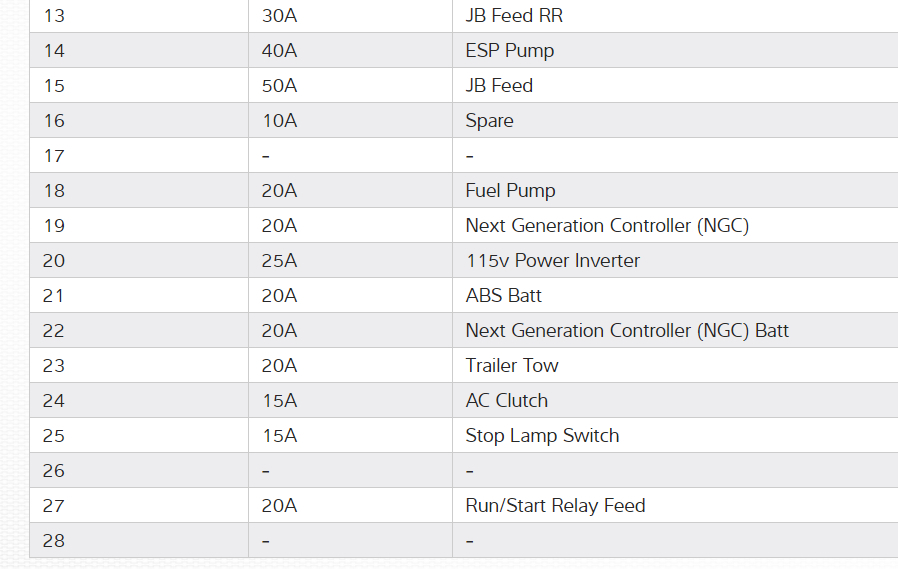Image resolution: width=898 pixels, height=569 pixels.
Task: Click the "Stop Lamp Switch" entry
Action: (542, 436)
